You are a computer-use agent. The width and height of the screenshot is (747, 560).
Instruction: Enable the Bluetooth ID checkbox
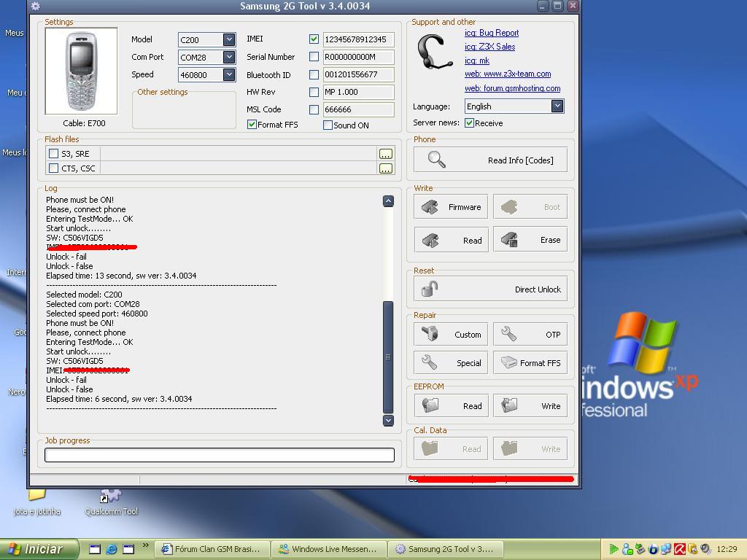314,75
